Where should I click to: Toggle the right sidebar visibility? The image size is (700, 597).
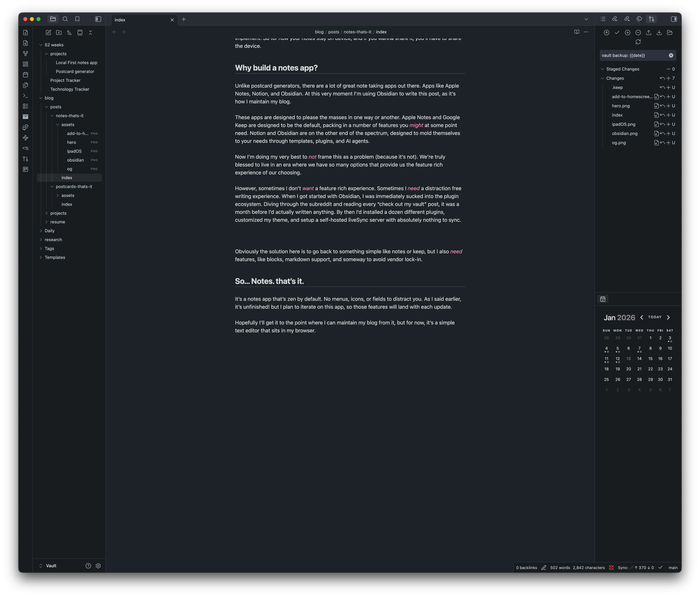pos(674,19)
